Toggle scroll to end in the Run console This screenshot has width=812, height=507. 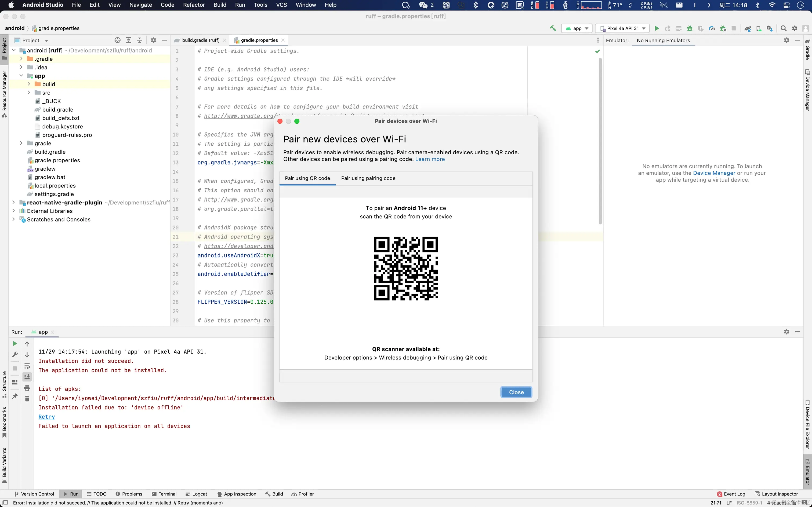pos(27,377)
